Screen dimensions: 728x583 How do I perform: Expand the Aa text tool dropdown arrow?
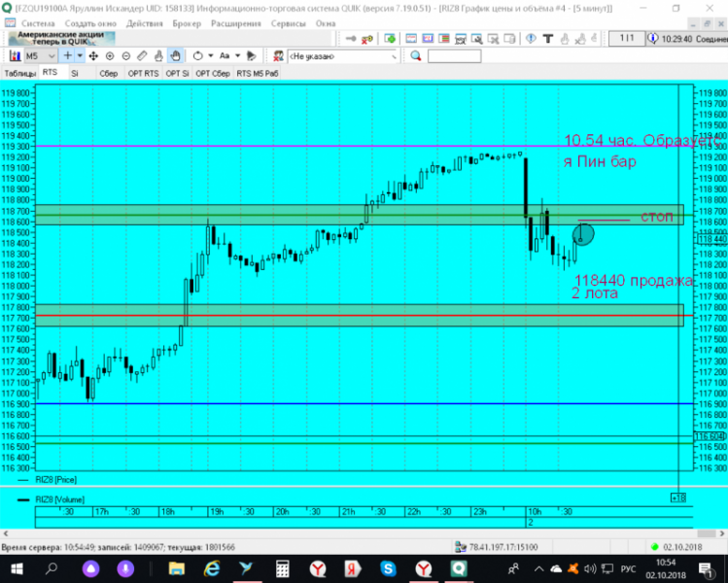pos(237,56)
